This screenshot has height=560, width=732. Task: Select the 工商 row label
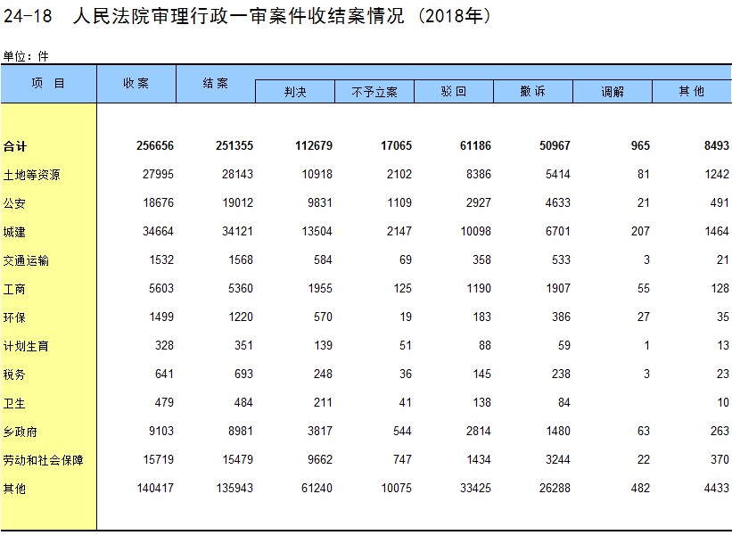14,289
